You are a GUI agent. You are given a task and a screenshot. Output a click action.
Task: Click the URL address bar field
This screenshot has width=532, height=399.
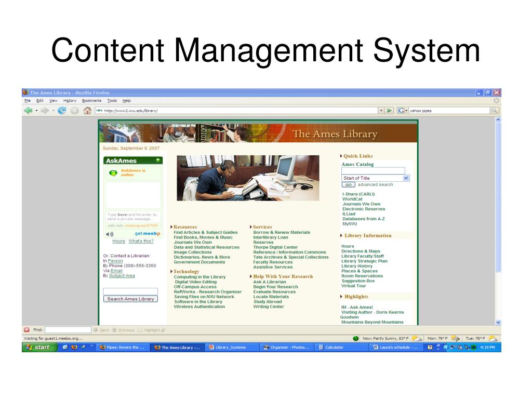tap(236, 111)
